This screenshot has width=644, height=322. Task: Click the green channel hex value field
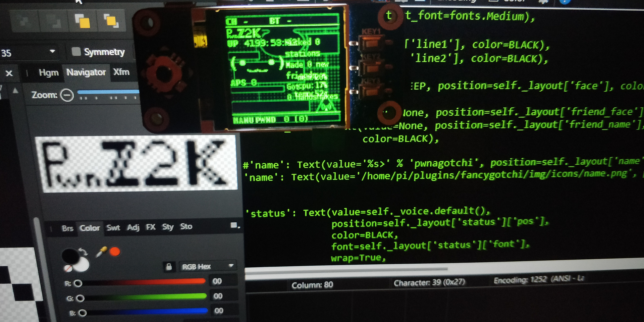(218, 296)
